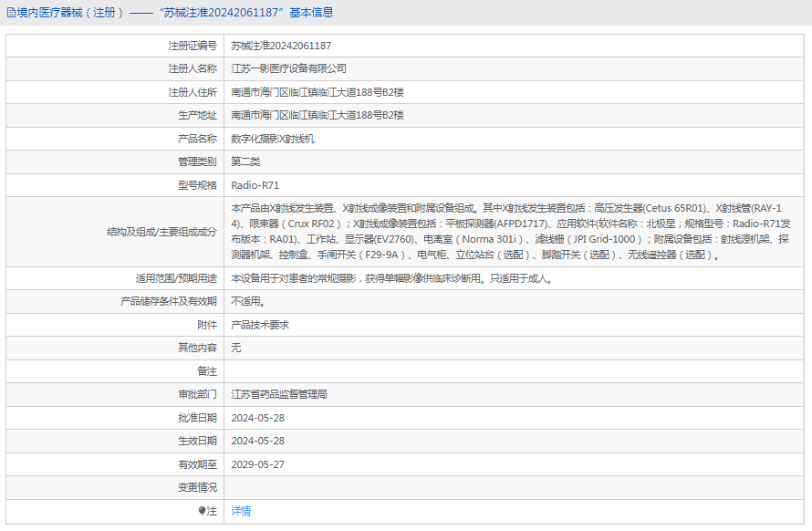Select management class value 第二类

click(245, 161)
